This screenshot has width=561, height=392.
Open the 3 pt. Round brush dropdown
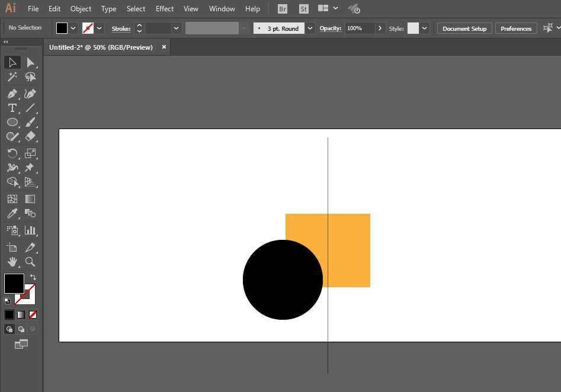coord(310,28)
